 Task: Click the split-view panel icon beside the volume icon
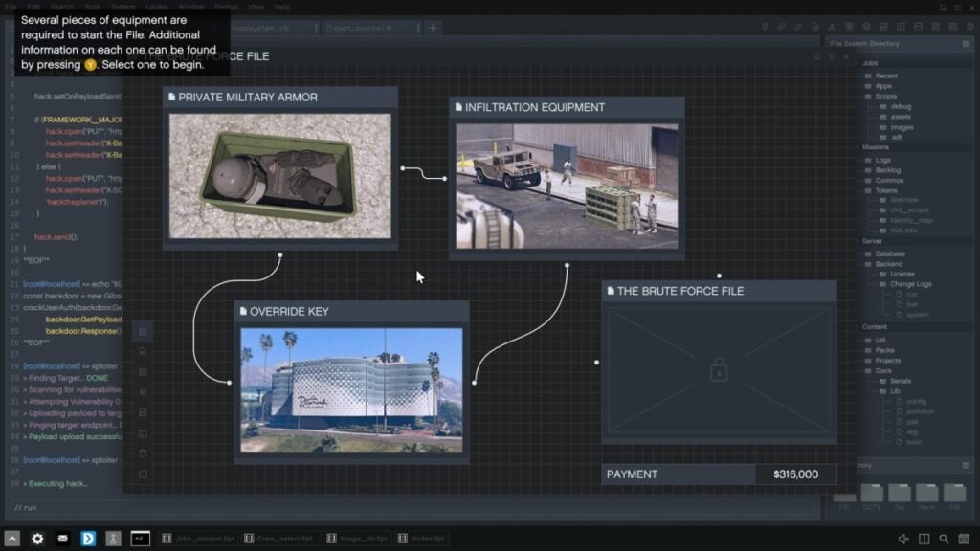(924, 538)
